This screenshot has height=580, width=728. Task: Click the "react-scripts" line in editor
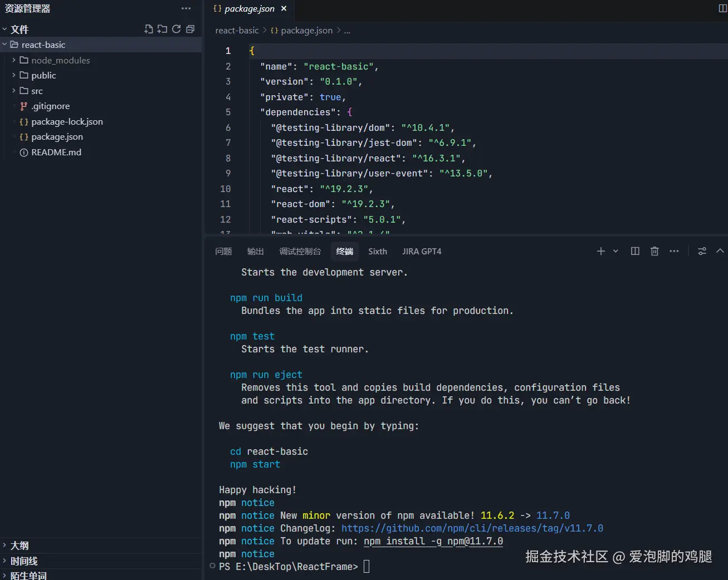tap(339, 219)
